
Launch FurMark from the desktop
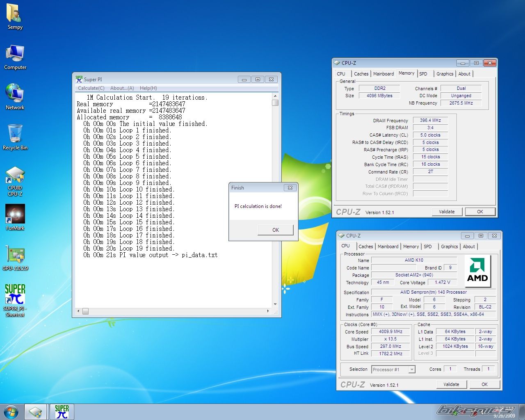click(15, 217)
